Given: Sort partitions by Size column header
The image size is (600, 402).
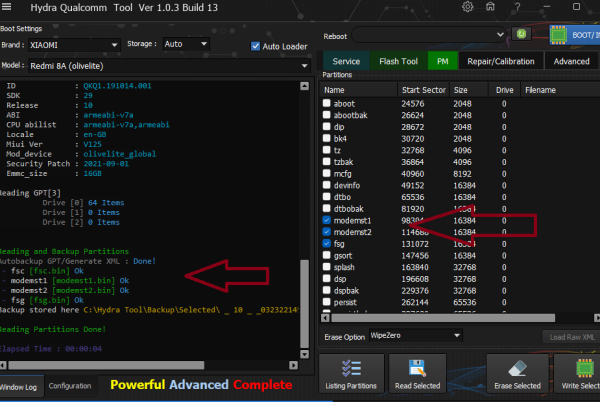Looking at the screenshot, I should (469, 90).
